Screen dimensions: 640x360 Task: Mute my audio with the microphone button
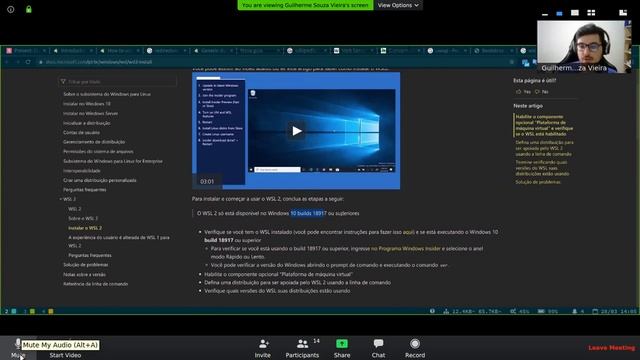click(x=18, y=348)
